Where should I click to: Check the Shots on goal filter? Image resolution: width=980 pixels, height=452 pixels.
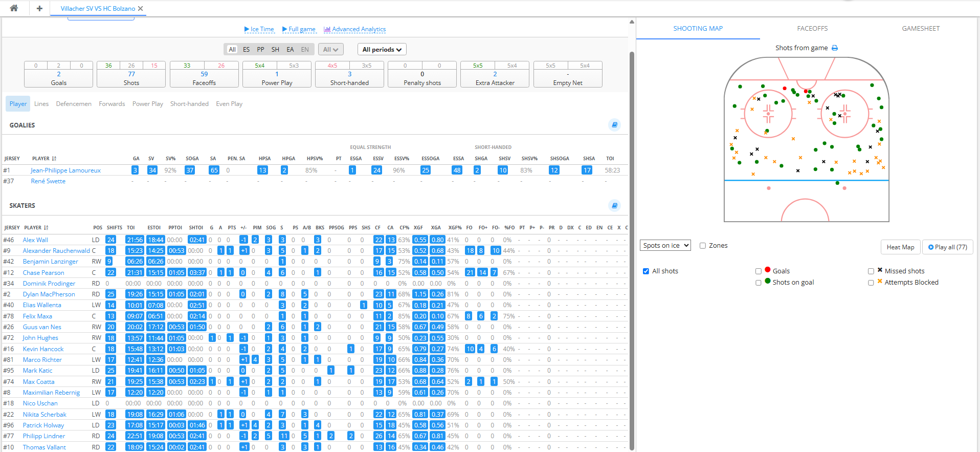pos(759,283)
